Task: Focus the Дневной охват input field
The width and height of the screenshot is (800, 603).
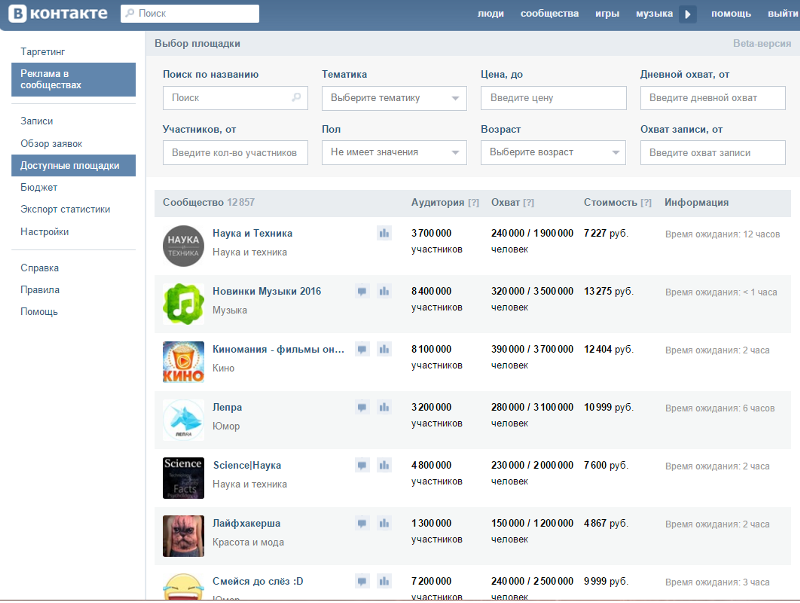Action: [x=713, y=98]
